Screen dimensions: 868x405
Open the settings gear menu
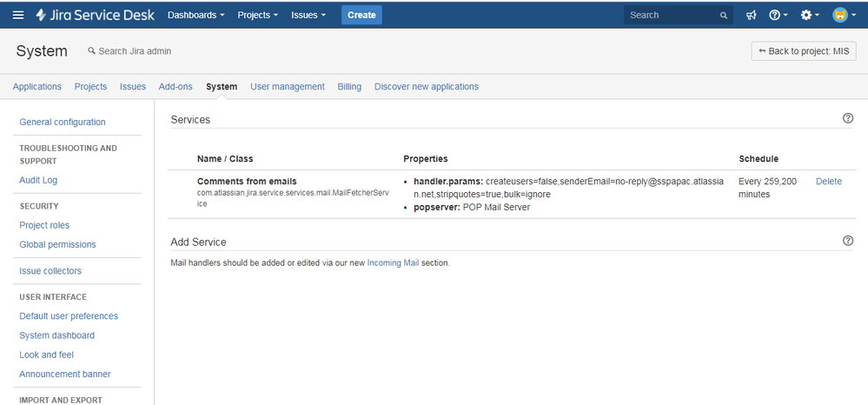click(810, 15)
